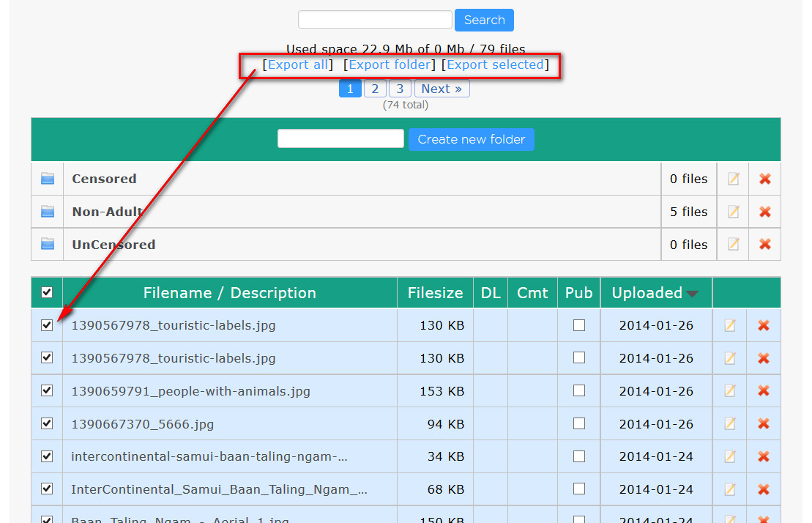The height and width of the screenshot is (523, 812).
Task: Delete the 1390667370_5666.jpg file
Action: tap(764, 424)
